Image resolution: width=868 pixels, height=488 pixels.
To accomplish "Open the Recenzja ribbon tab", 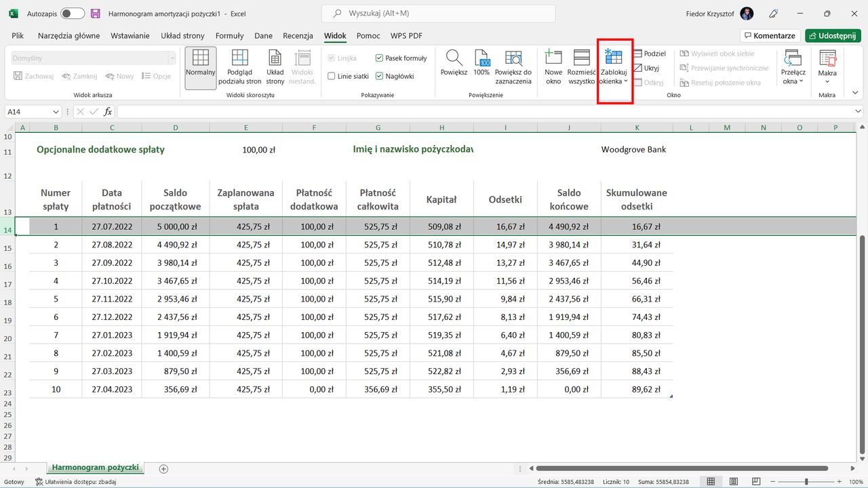I will coord(298,35).
